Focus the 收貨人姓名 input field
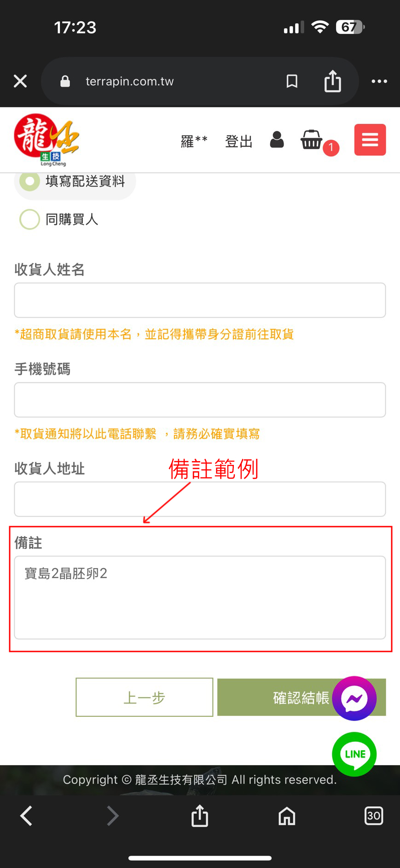The image size is (400, 868). tap(200, 300)
